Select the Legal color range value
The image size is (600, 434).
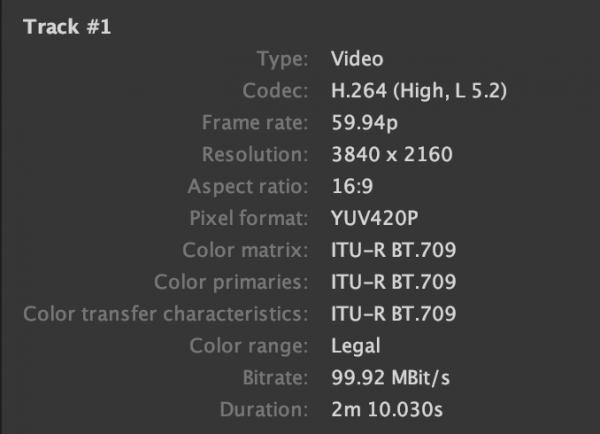(356, 346)
